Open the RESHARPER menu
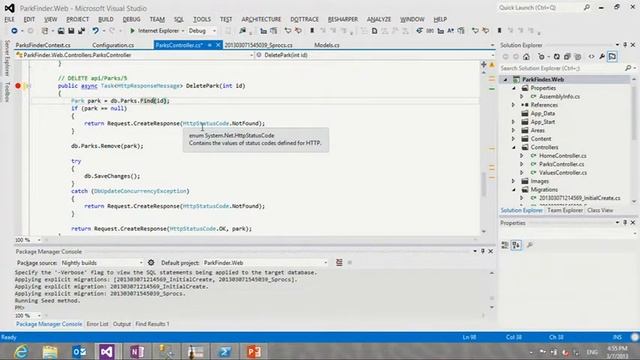The image size is (640, 360). click(343, 19)
